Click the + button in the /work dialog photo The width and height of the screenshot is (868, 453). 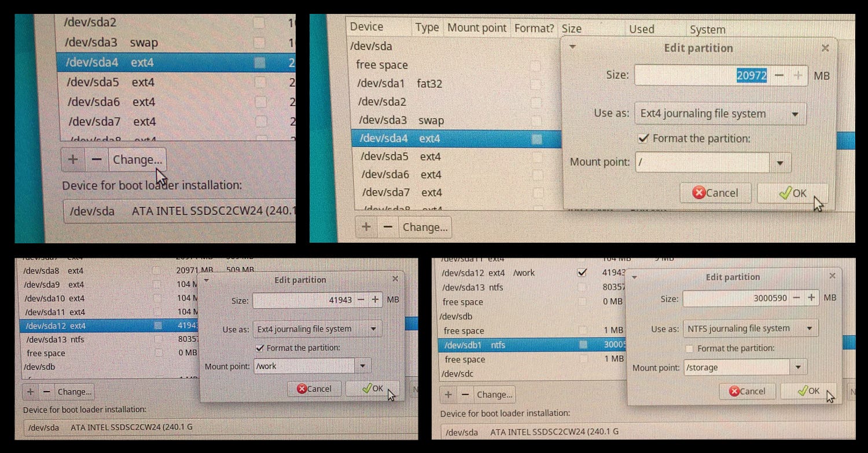click(x=31, y=392)
